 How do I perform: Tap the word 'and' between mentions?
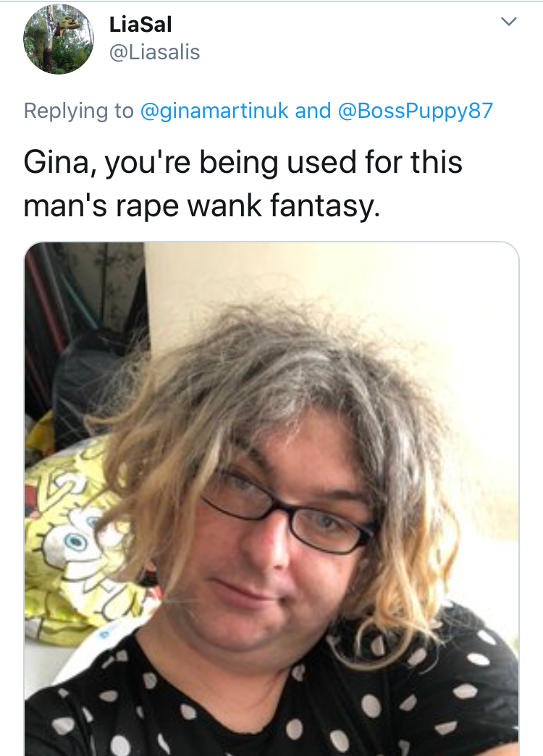tap(313, 111)
